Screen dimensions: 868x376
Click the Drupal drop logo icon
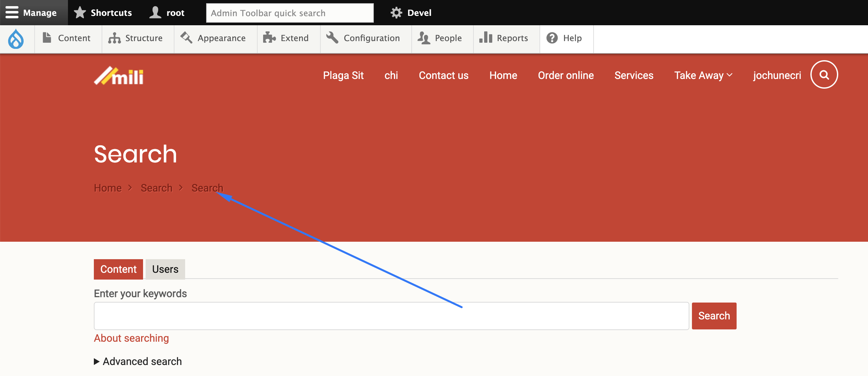click(16, 39)
